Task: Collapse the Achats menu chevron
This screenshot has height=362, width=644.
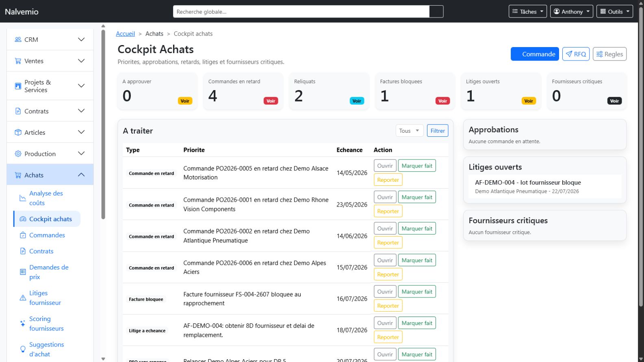Action: 81,175
